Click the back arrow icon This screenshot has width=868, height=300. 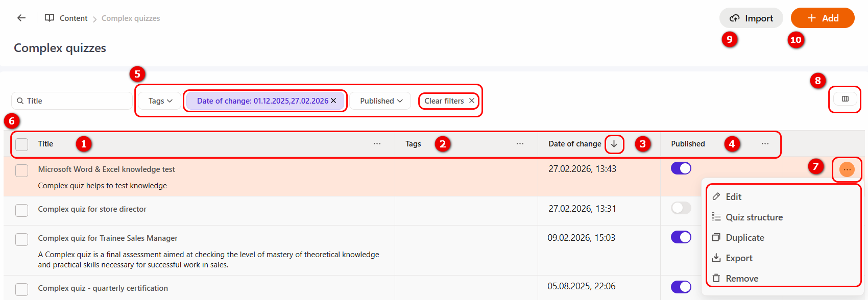pyautogui.click(x=21, y=18)
